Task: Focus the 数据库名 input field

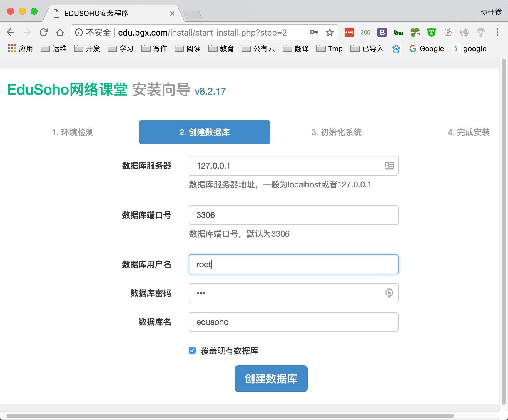Action: pyautogui.click(x=294, y=322)
